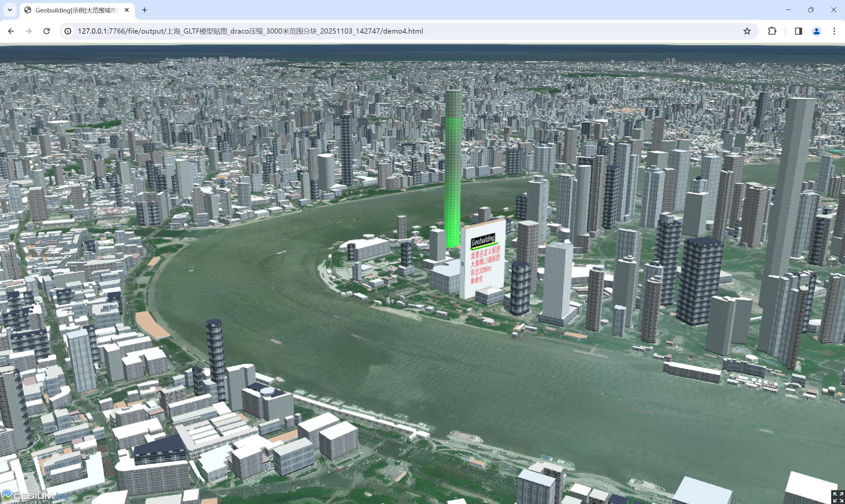
Task: Click the Cesium ion logo link
Action: click(34, 496)
